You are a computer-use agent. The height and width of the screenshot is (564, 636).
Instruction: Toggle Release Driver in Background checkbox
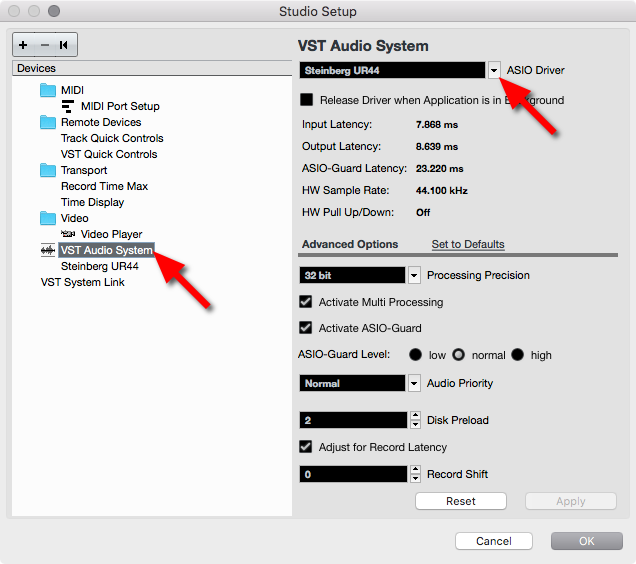coord(306,100)
